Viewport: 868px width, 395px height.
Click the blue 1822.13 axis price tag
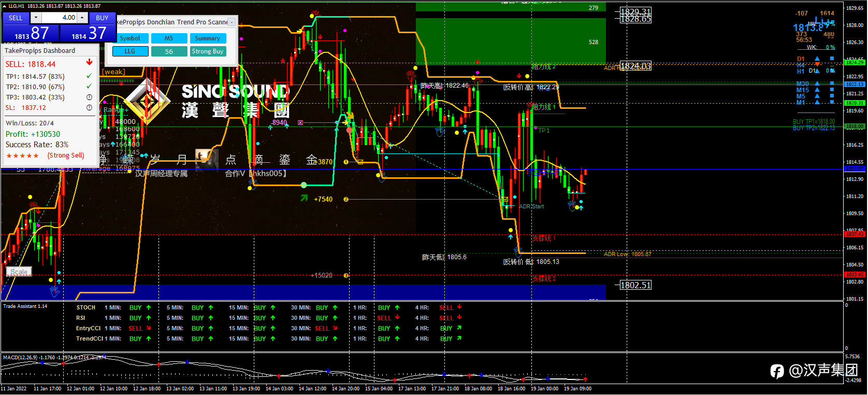[855, 84]
